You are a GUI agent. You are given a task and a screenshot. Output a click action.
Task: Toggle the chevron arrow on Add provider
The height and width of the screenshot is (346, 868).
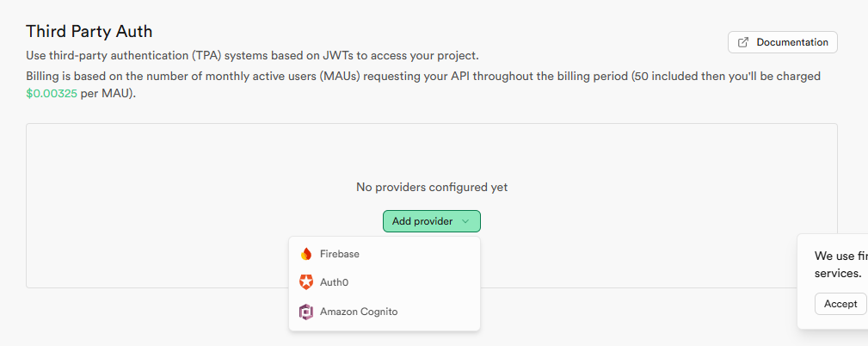coord(465,221)
